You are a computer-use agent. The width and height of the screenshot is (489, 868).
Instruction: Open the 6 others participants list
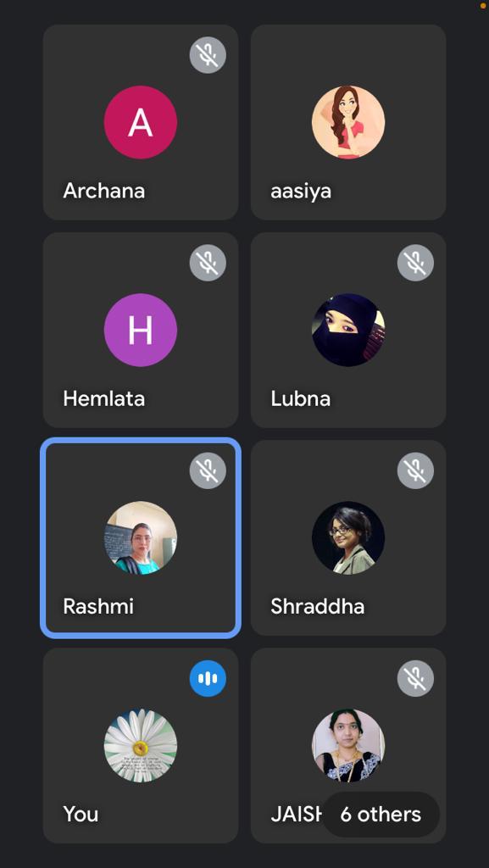point(381,815)
